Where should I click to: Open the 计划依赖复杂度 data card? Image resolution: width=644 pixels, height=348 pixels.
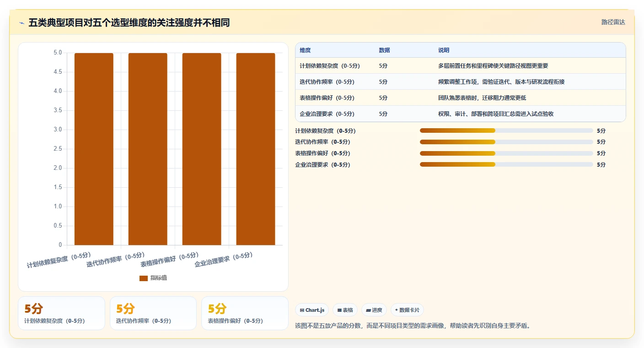click(x=61, y=313)
